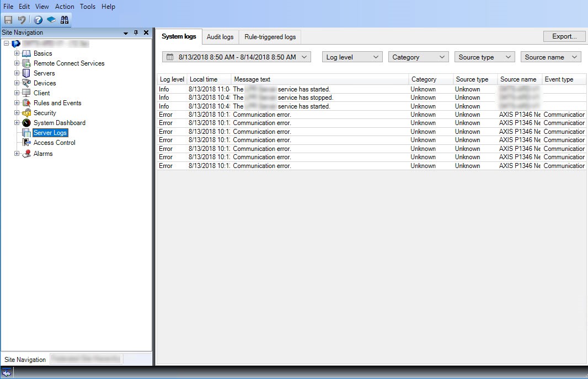The image size is (588, 379).
Task: Expand the Basics tree node
Action: click(x=17, y=53)
